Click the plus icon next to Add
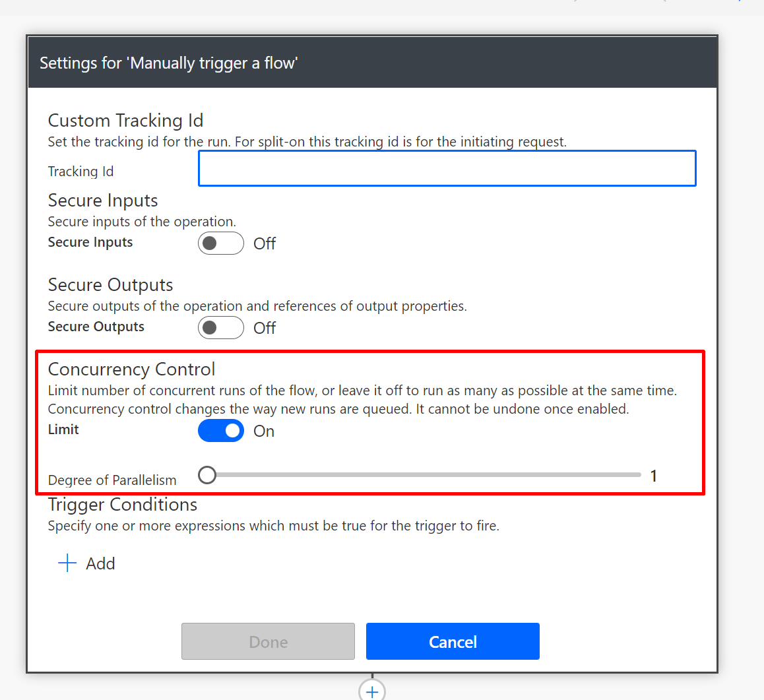 tap(67, 563)
